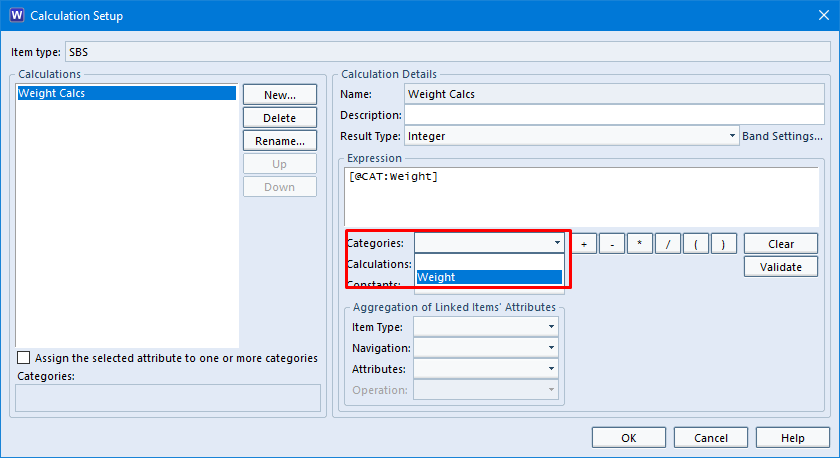The width and height of the screenshot is (840, 458).
Task: Click inside the Expression text area
Action: coord(581,197)
